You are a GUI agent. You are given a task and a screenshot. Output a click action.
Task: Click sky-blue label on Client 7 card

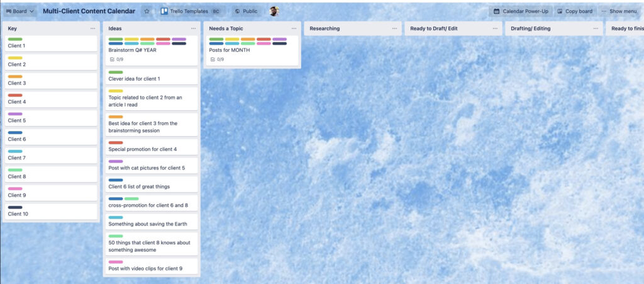click(15, 151)
